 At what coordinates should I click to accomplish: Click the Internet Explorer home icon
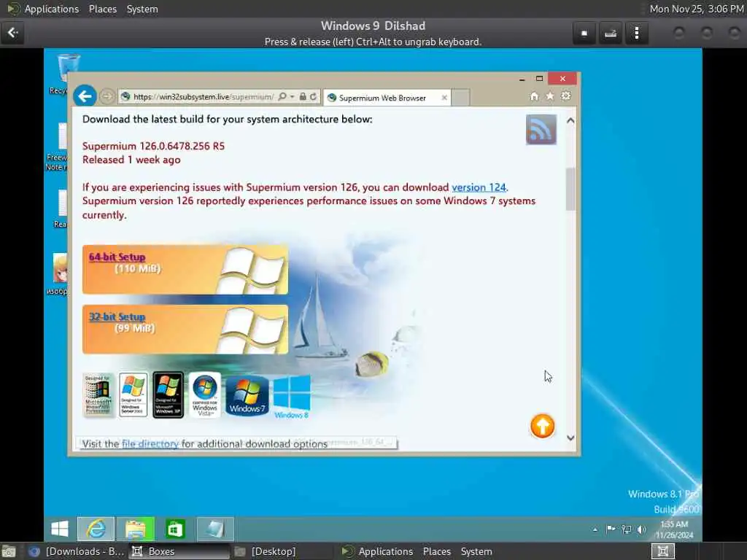click(x=534, y=96)
